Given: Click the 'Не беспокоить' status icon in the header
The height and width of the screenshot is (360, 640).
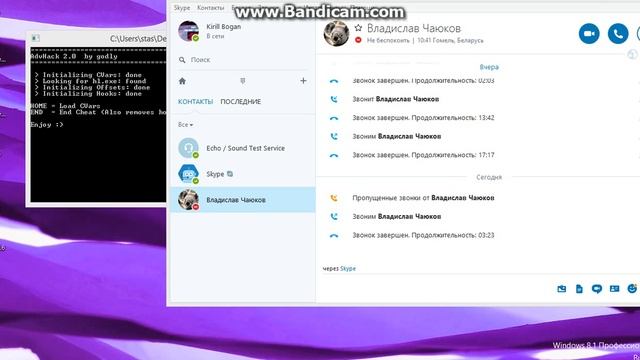Looking at the screenshot, I should (x=358, y=40).
